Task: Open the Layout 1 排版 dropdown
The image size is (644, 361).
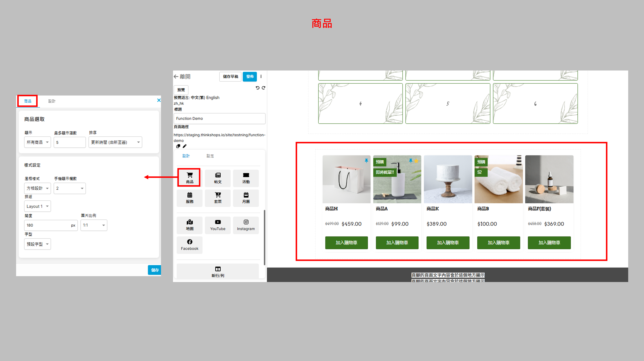Action: point(37,206)
